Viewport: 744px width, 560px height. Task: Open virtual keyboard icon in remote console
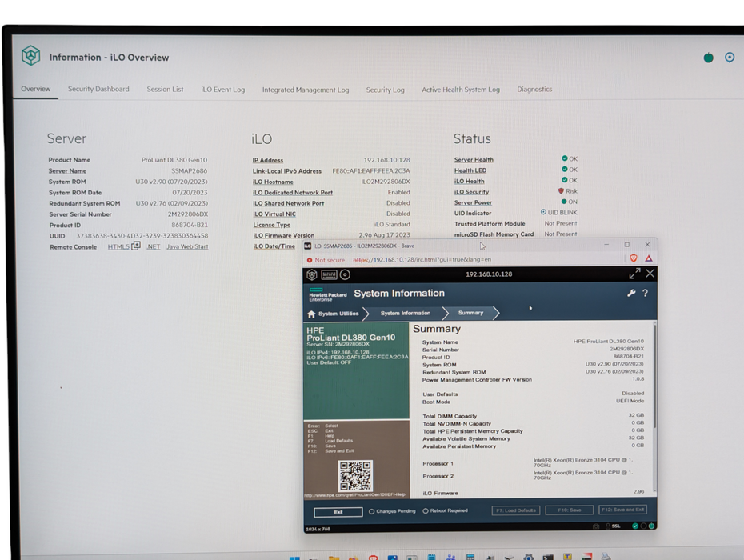click(x=329, y=274)
